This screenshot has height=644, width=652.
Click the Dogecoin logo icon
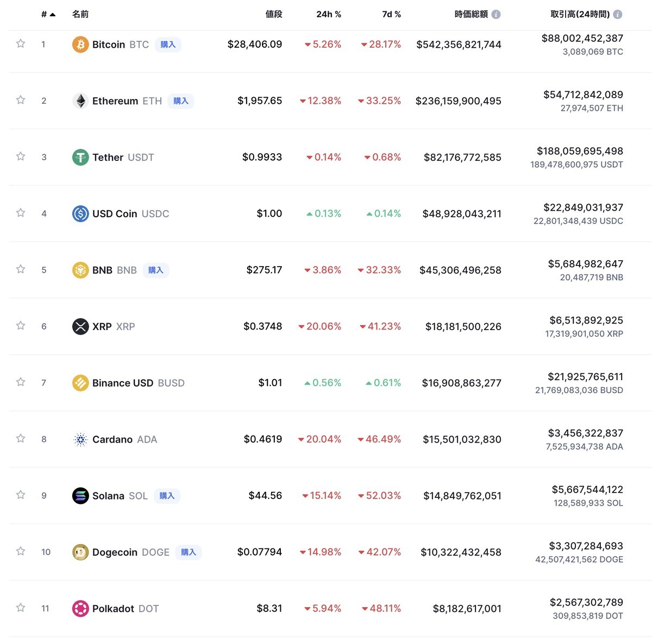(x=80, y=552)
